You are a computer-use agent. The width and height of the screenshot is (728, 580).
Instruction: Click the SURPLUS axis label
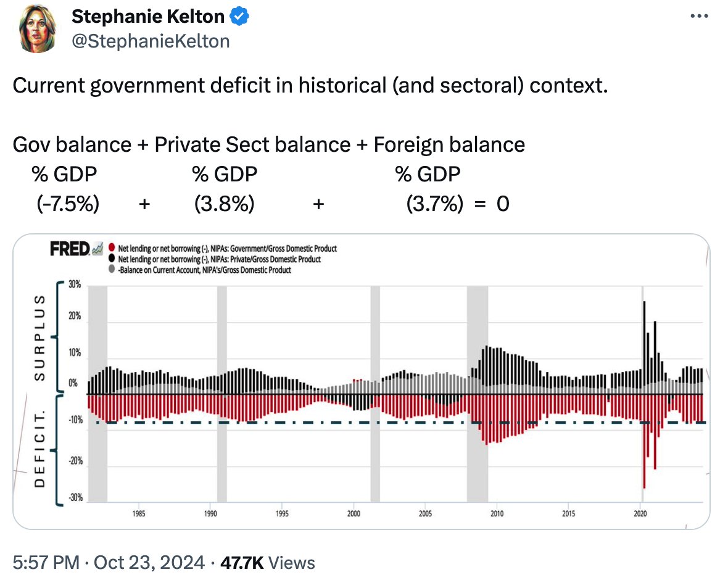[x=39, y=337]
